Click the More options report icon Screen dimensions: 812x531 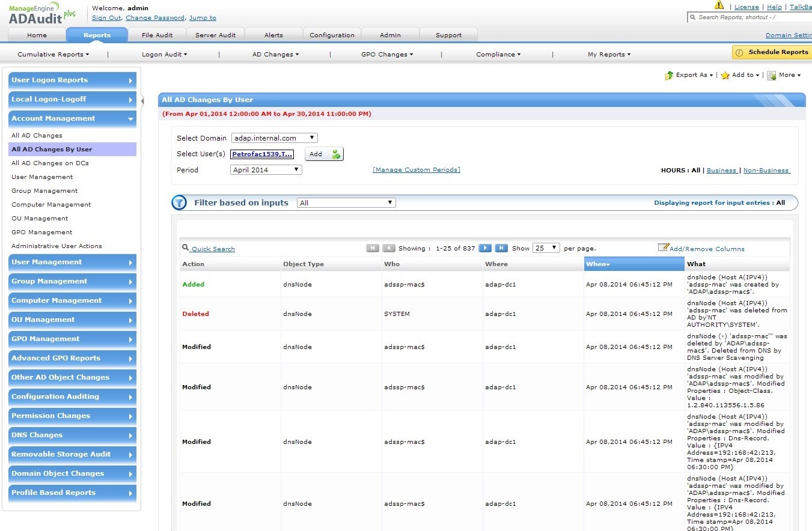(771, 74)
